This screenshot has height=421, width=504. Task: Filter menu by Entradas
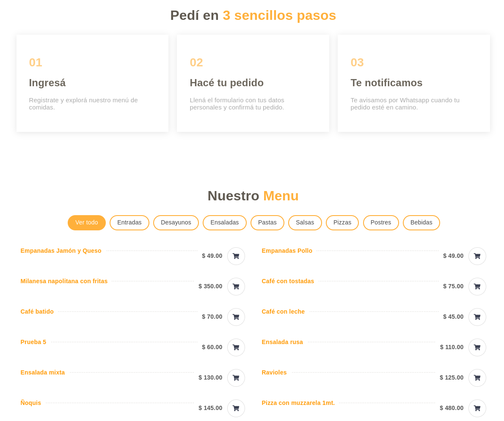(129, 223)
